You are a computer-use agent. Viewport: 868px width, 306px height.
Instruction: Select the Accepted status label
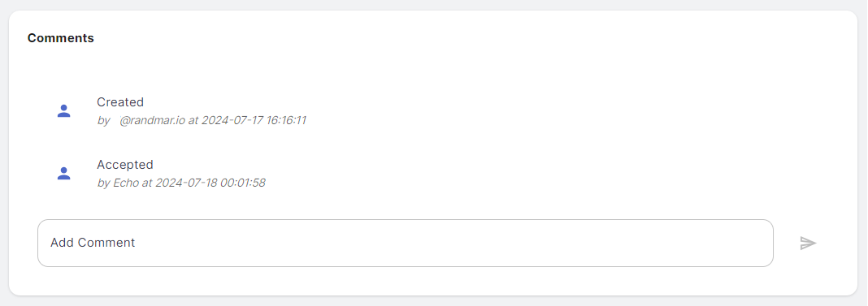125,165
